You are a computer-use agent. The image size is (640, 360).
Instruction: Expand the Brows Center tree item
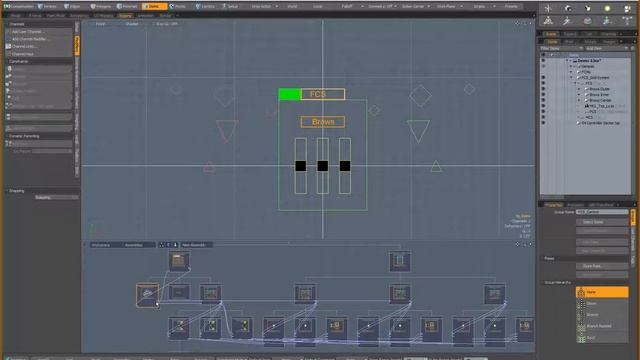click(x=579, y=100)
